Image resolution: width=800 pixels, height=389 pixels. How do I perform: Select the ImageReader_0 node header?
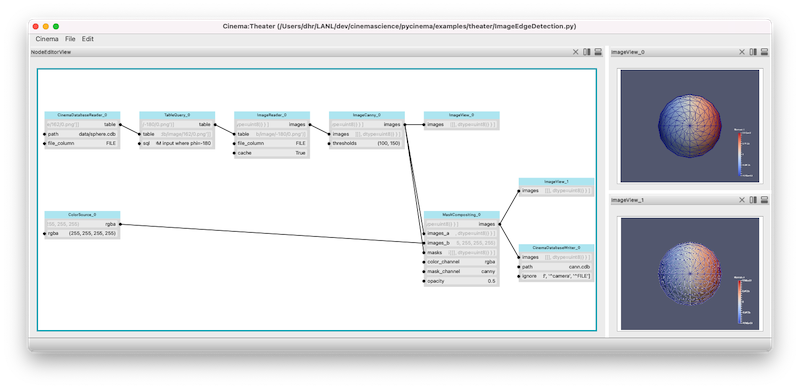click(272, 115)
